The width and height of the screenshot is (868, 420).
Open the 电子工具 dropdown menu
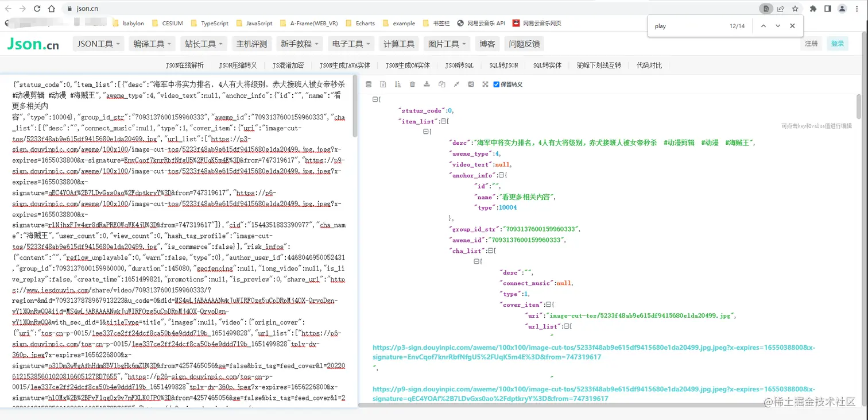pos(351,44)
